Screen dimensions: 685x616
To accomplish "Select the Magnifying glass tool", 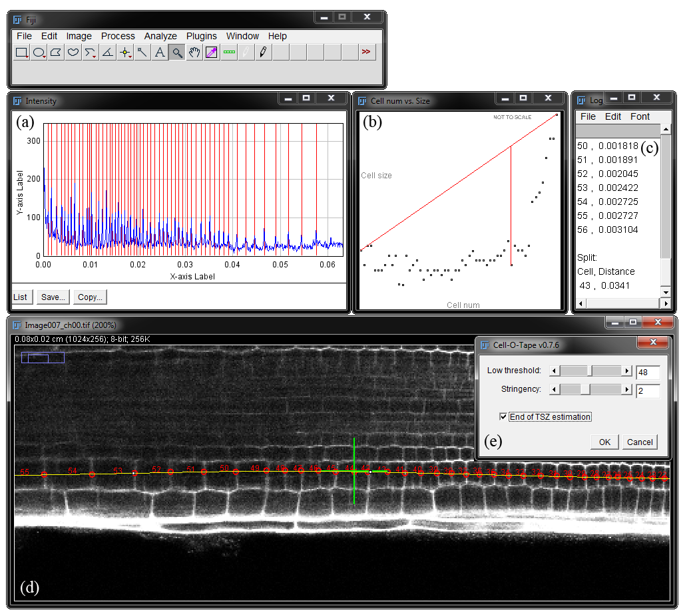I will (x=177, y=53).
